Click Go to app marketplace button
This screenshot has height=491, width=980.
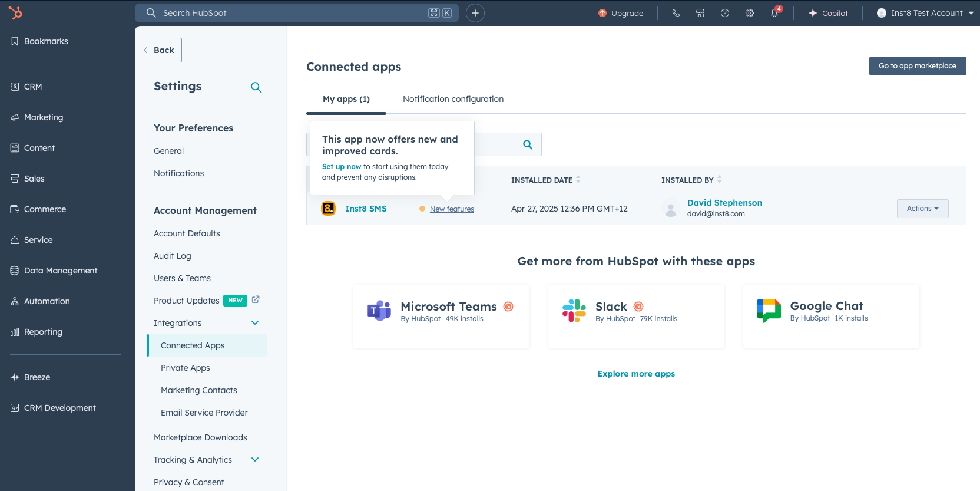click(x=917, y=66)
